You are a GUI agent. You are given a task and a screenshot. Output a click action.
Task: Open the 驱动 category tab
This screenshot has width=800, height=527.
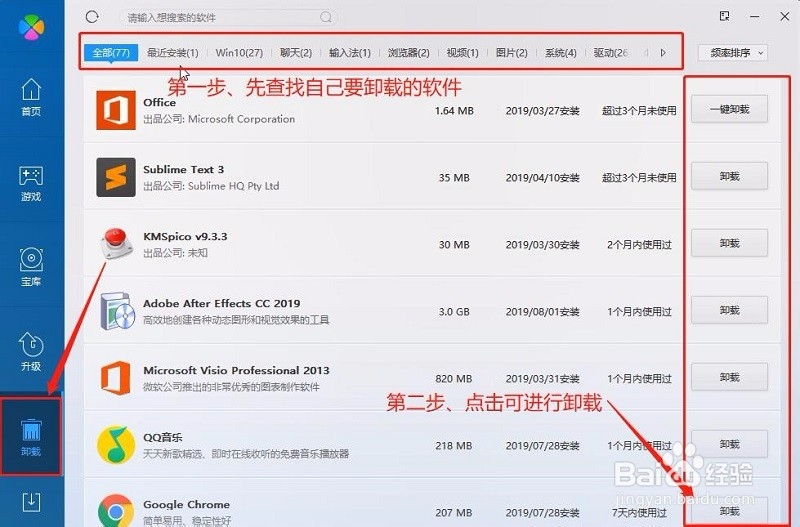611,53
